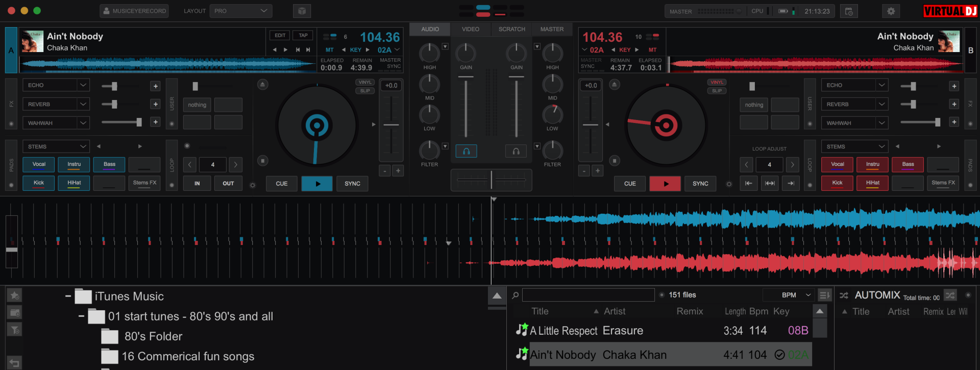Open the settings gear in the top bar

click(x=891, y=11)
